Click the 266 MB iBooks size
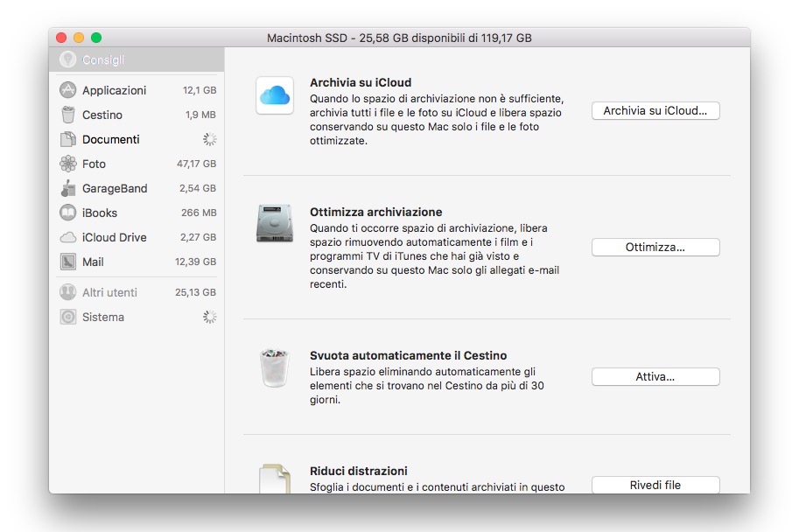This screenshot has width=799, height=532. click(199, 213)
